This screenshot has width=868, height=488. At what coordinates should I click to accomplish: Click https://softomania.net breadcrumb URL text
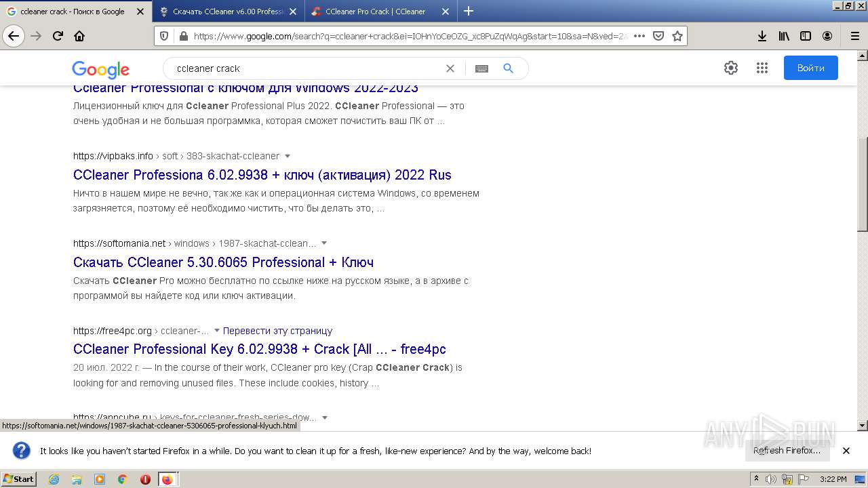click(119, 243)
